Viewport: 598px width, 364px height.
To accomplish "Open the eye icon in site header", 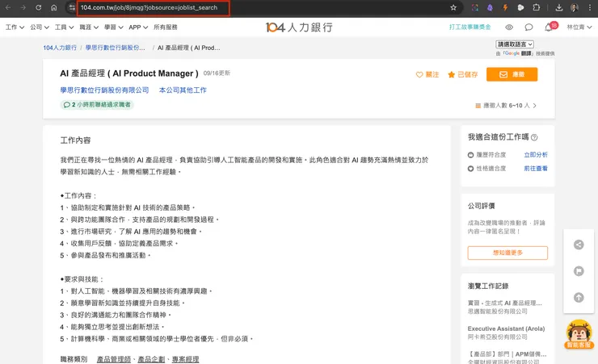I will 509,27.
